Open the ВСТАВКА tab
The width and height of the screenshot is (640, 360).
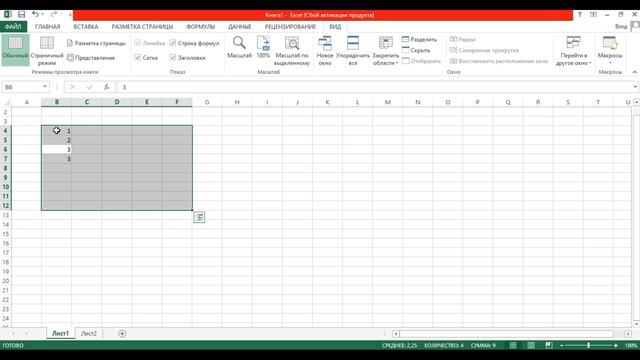coord(86,27)
